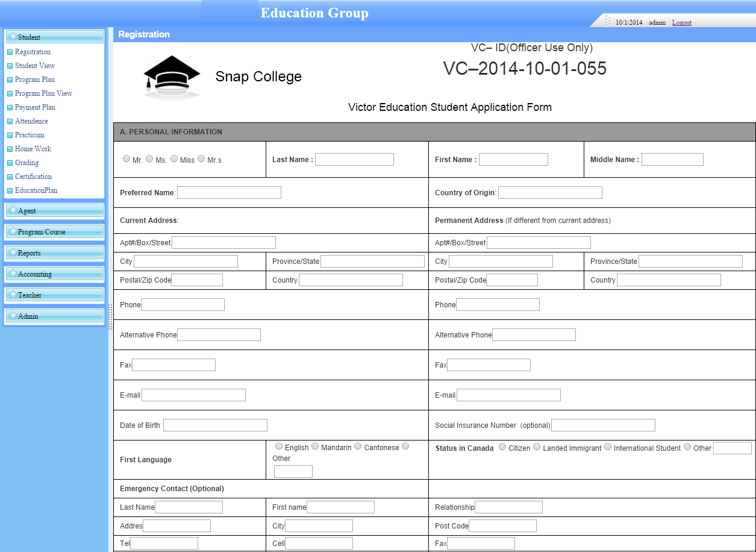The image size is (756, 552).
Task: Open Payment Plan from sidebar
Action: pos(35,107)
